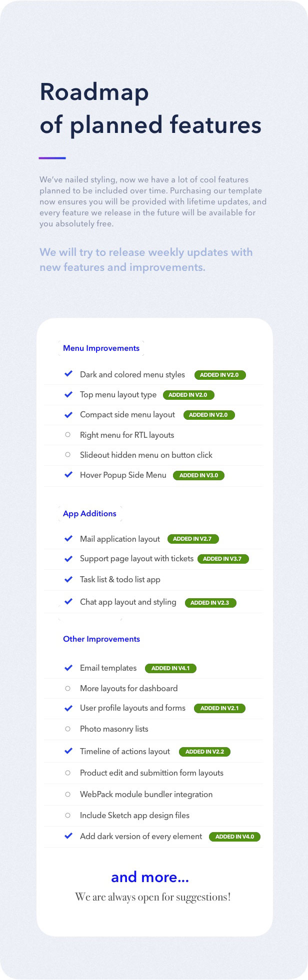The height and width of the screenshot is (980, 308).
Task: Click checkmark beside Dark and colored menu styles
Action: click(68, 374)
